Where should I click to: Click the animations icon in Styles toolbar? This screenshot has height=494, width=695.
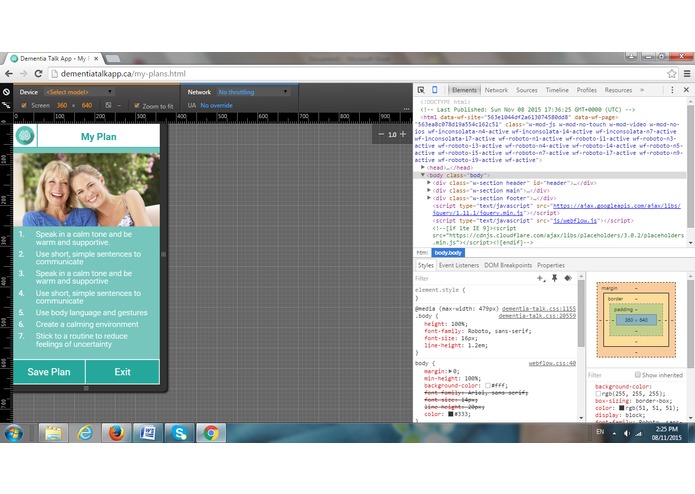coord(568,278)
